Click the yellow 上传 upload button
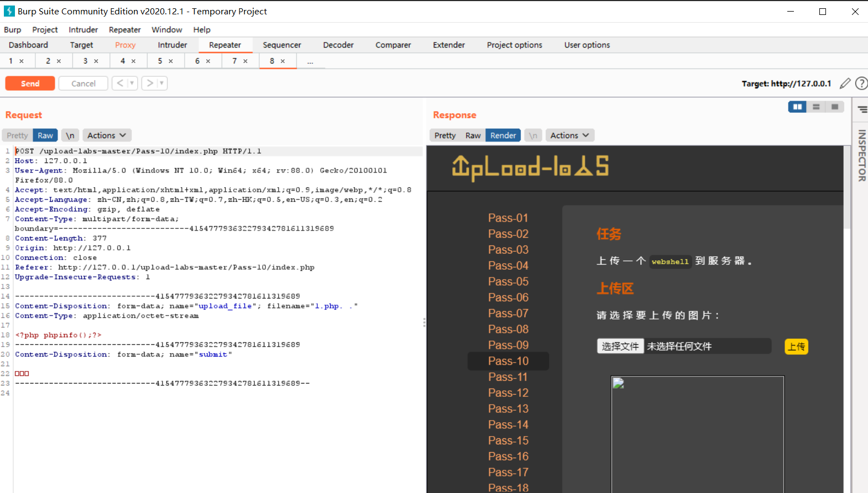The height and width of the screenshot is (493, 868). tap(797, 347)
